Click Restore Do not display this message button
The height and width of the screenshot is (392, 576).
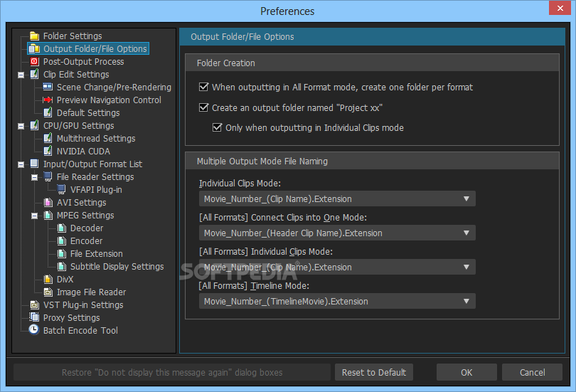172,373
